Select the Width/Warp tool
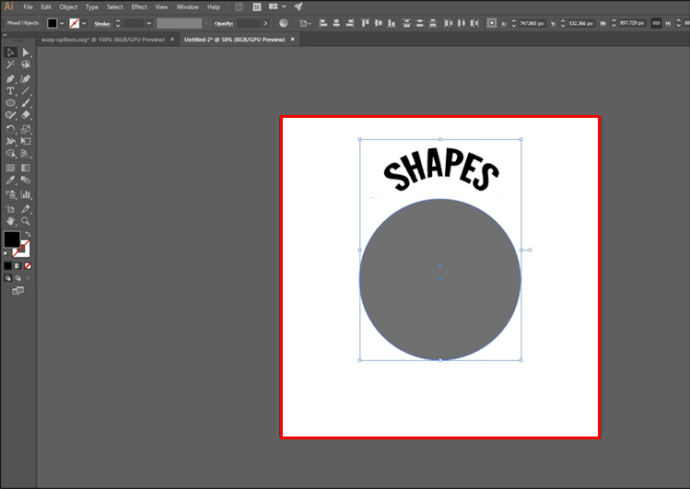 (x=10, y=141)
